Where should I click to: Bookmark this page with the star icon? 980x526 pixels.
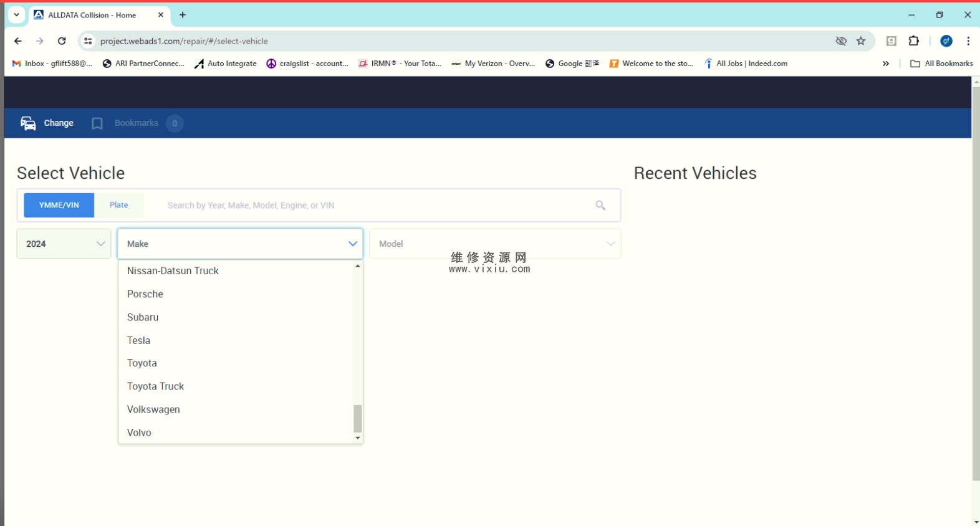click(861, 41)
